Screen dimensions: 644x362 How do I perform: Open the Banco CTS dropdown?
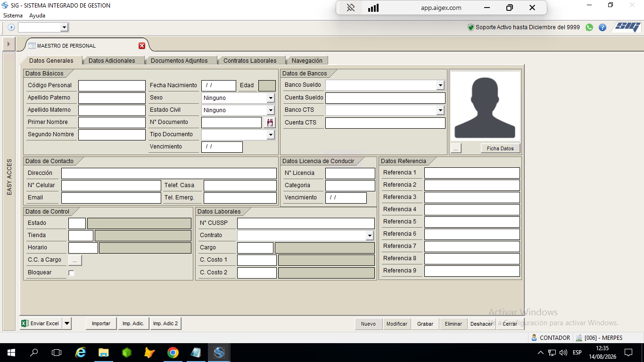440,110
